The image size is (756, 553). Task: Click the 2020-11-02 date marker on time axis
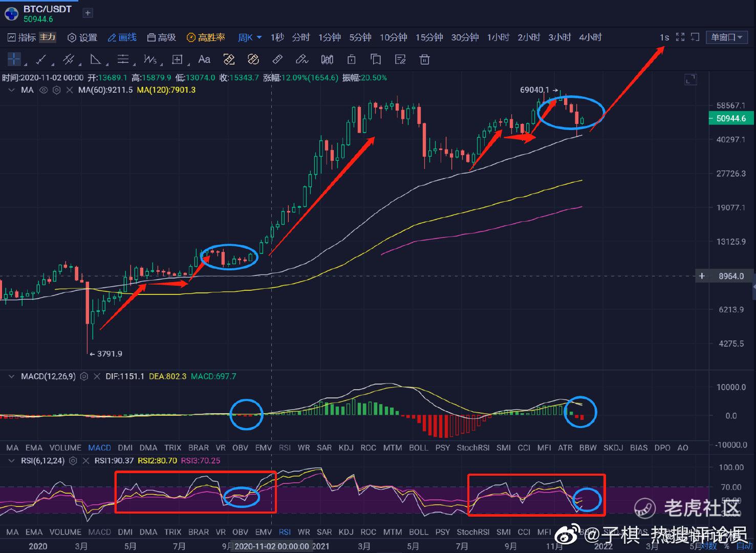point(271,546)
